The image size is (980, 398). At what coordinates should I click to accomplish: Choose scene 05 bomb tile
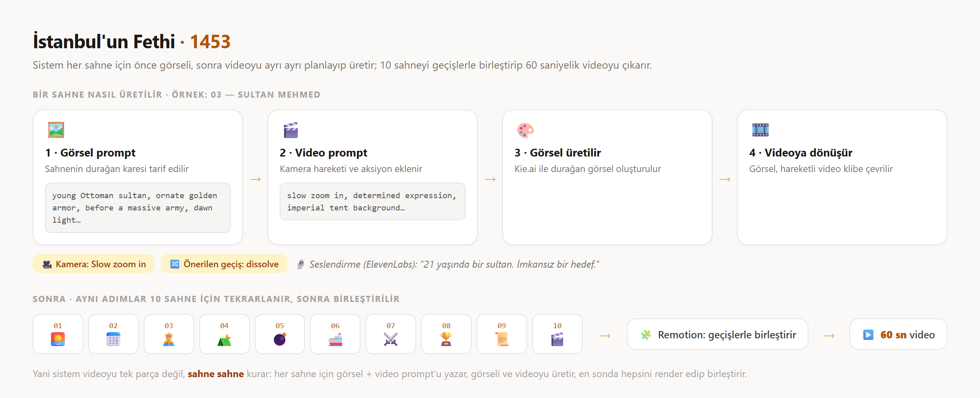click(x=280, y=334)
